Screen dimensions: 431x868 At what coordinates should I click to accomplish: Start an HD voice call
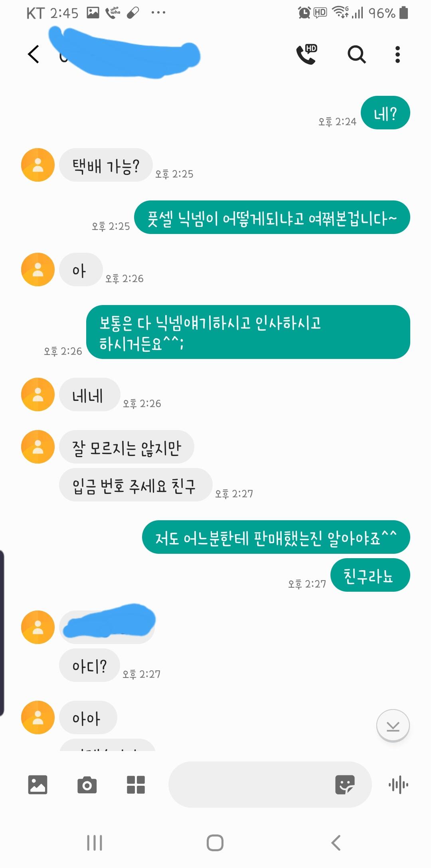pos(306,54)
